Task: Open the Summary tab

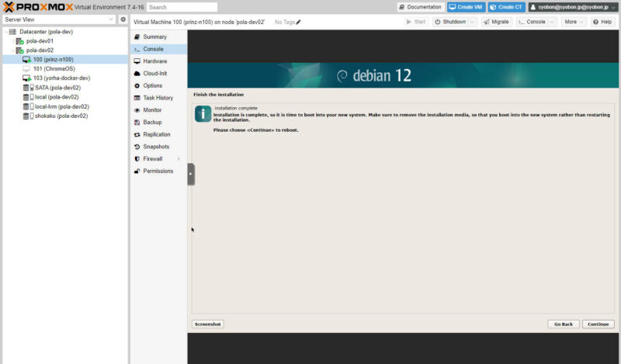Action: (x=158, y=36)
